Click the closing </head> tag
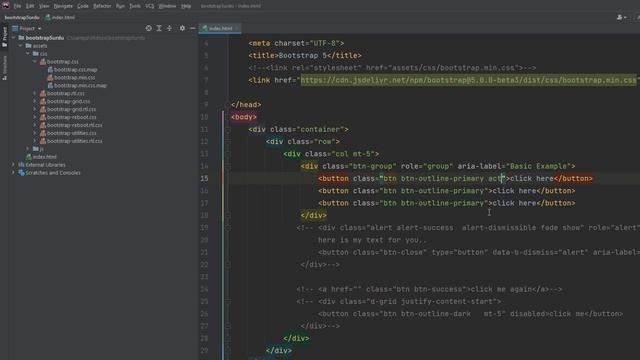 (x=246, y=105)
